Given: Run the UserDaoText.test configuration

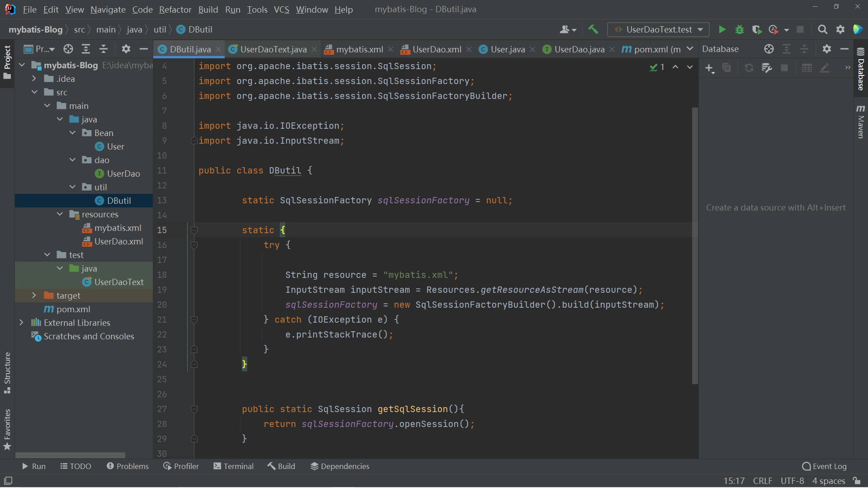Looking at the screenshot, I should click(722, 30).
